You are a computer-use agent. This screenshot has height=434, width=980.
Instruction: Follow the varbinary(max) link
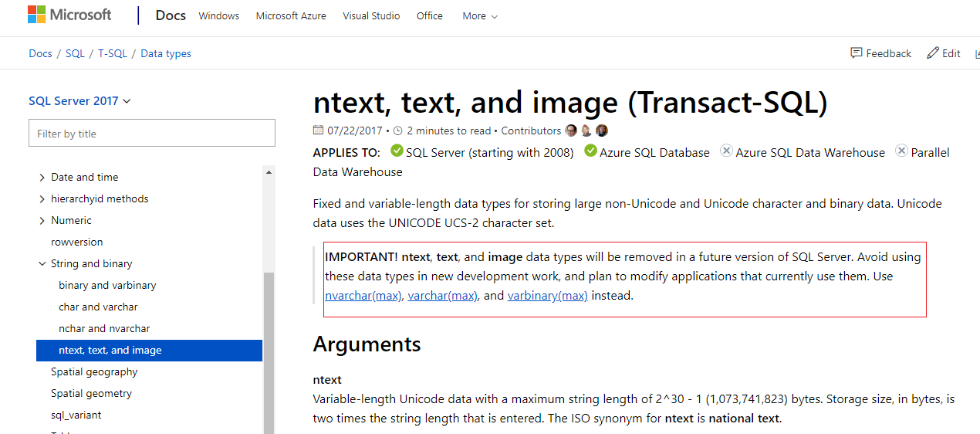[x=547, y=296]
